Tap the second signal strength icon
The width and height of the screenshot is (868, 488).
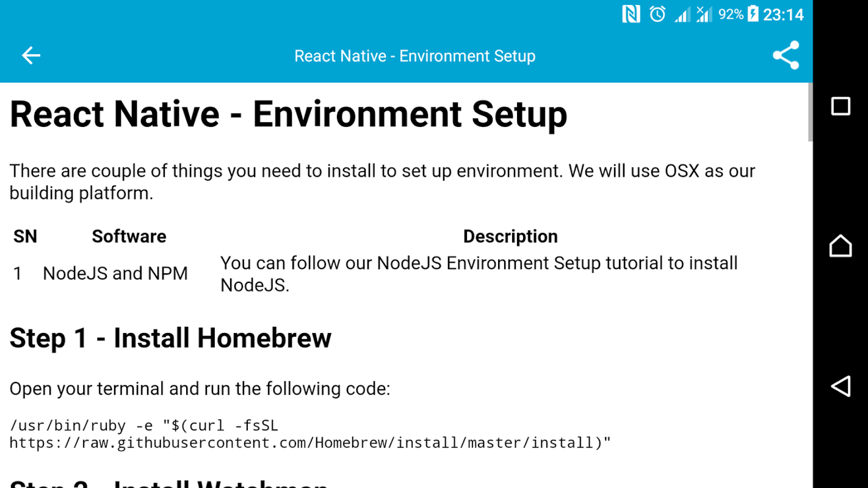coord(704,14)
